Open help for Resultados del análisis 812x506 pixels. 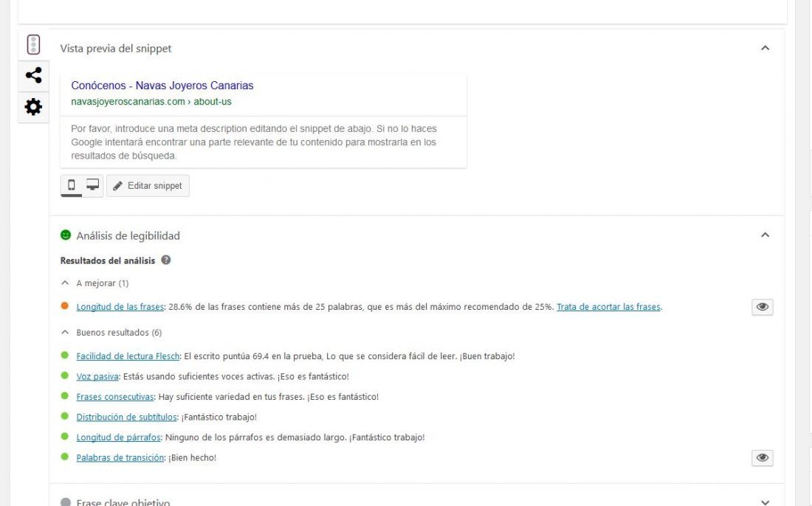click(x=165, y=260)
